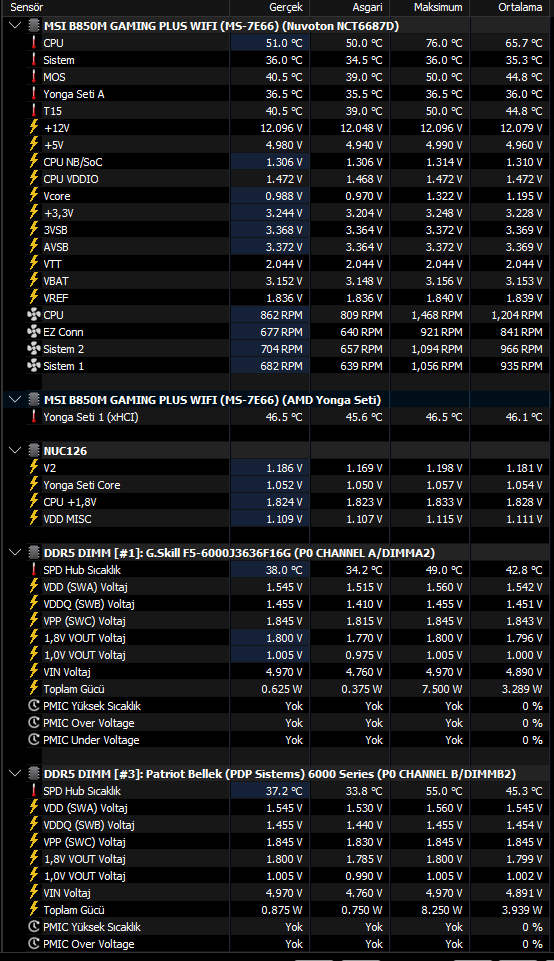Image resolution: width=554 pixels, height=961 pixels.
Task: Collapse the Nuvoton NCT6687D sensor group
Action: point(15,26)
